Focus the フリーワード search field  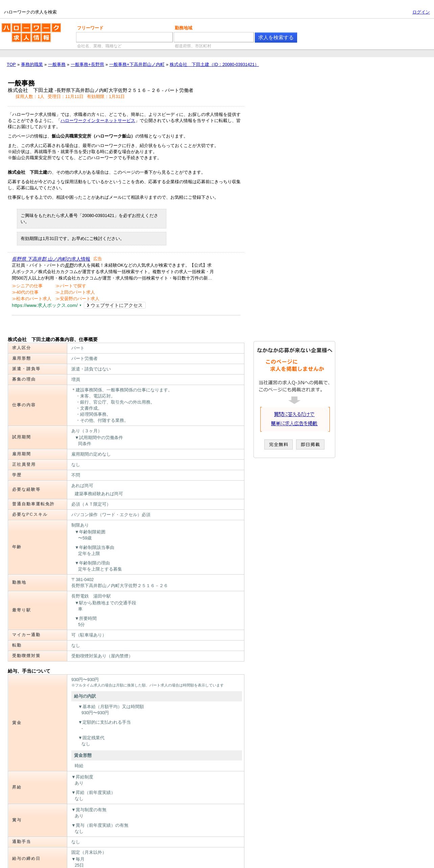coord(124,37)
